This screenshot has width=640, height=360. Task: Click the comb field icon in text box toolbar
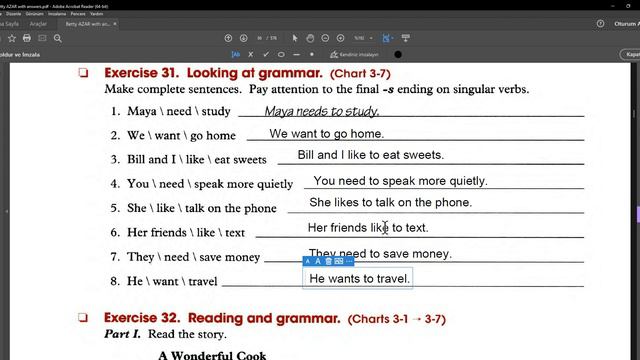339,261
